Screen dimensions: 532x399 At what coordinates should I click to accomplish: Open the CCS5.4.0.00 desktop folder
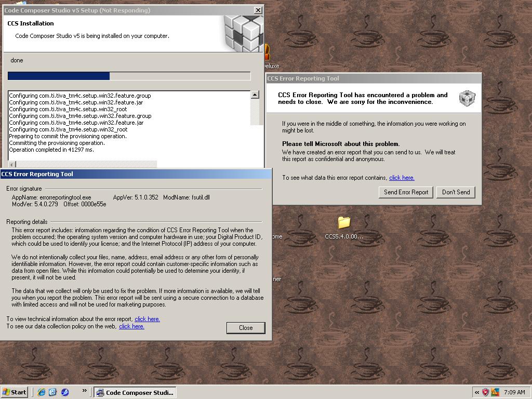(344, 228)
